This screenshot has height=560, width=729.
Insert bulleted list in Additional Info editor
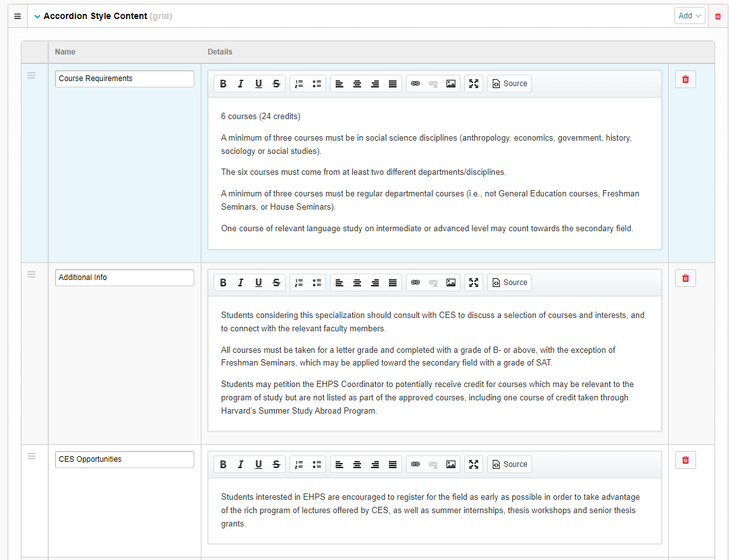[x=317, y=283]
